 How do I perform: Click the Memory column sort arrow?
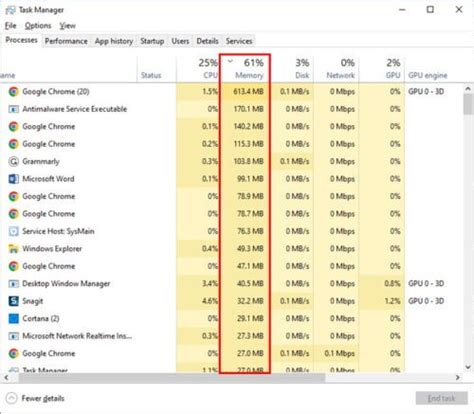coord(230,61)
